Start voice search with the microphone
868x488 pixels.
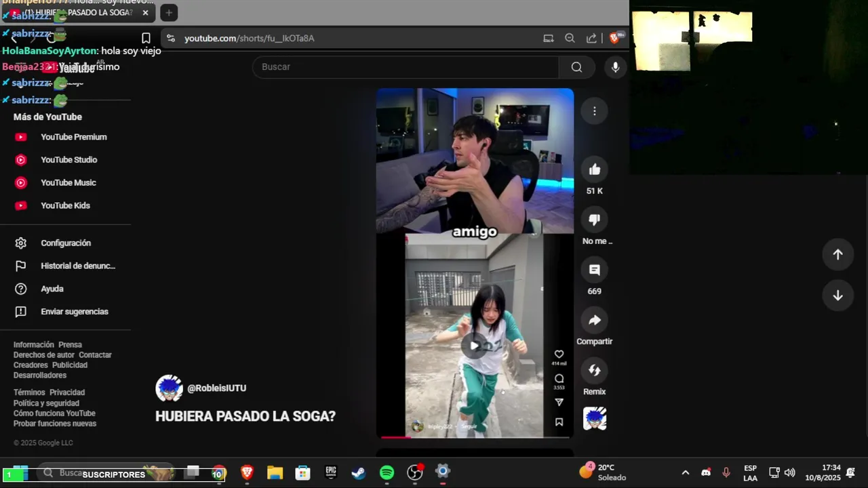point(615,67)
